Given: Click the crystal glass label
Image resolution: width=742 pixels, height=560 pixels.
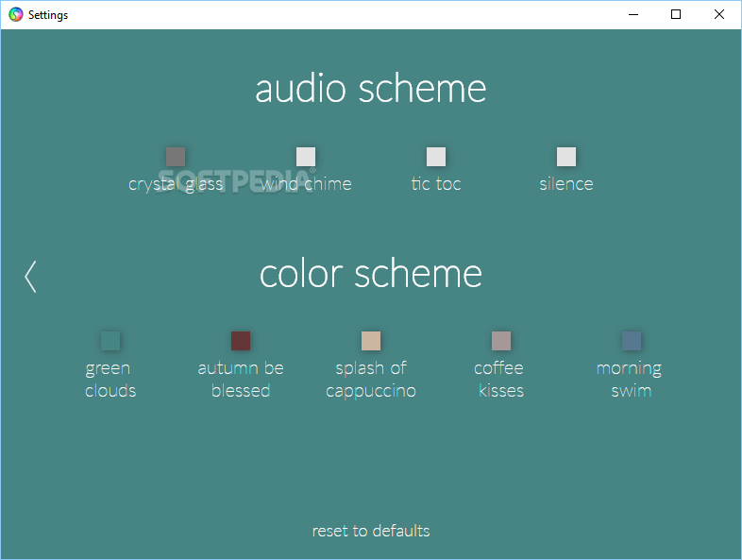Looking at the screenshot, I should [176, 184].
